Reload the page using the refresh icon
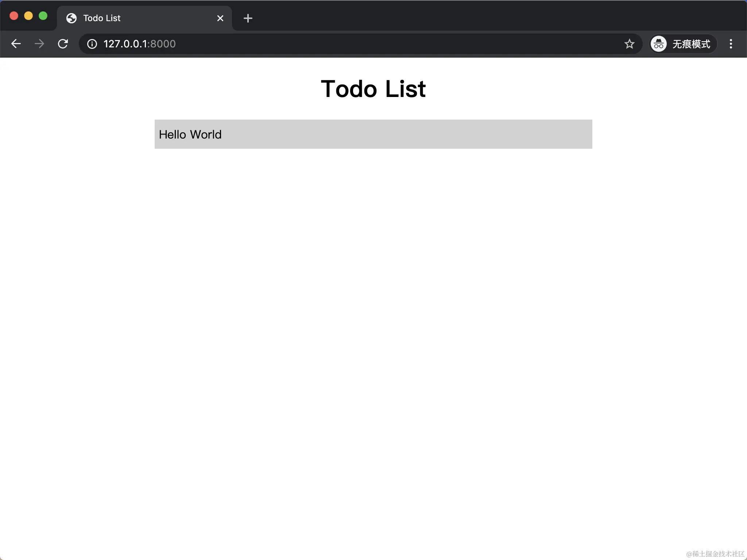This screenshot has height=560, width=747. 63,44
